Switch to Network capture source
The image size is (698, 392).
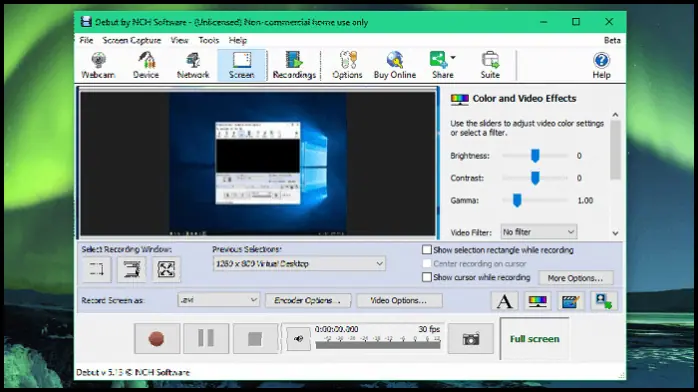[x=193, y=65]
